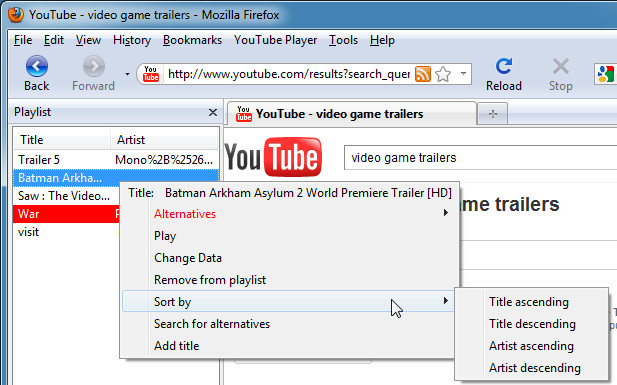Screen dimensions: 617x385
Task: Click the Google search engine icon
Action: pyautogui.click(x=606, y=74)
